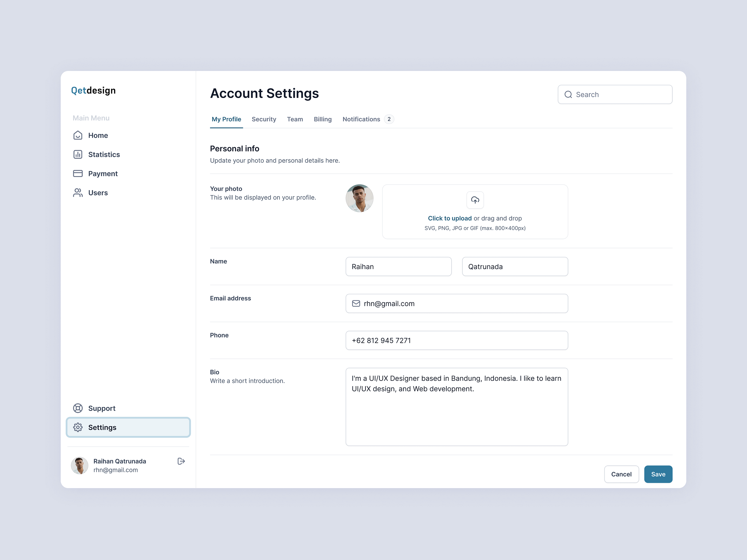Click the upload cloud icon in photo area
747x560 pixels.
[x=475, y=200]
